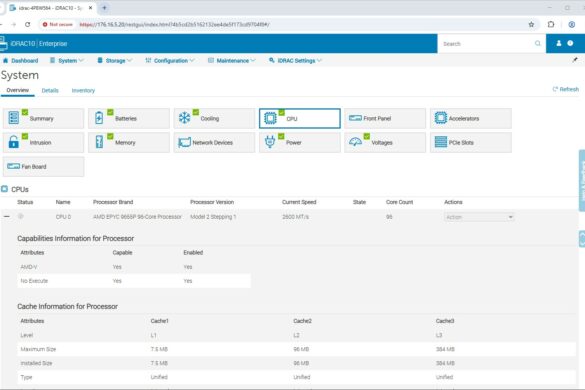Click the Cache3 column header
Screen dimensions: 585x390
(445, 321)
